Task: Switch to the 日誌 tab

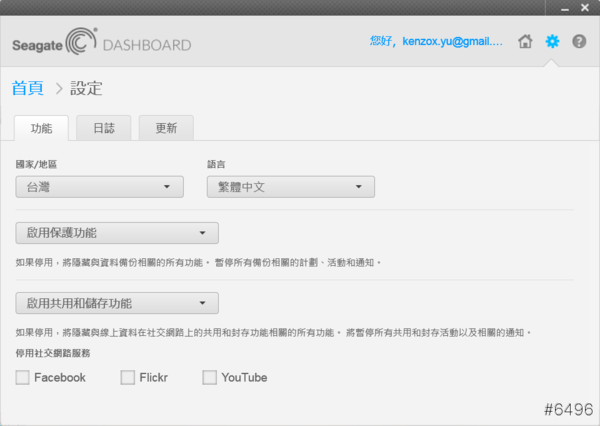Action: tap(104, 128)
